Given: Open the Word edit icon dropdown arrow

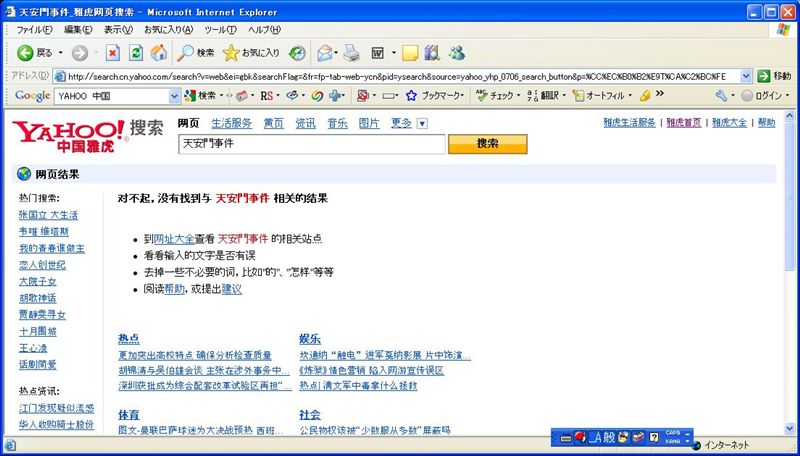Looking at the screenshot, I should click(393, 53).
